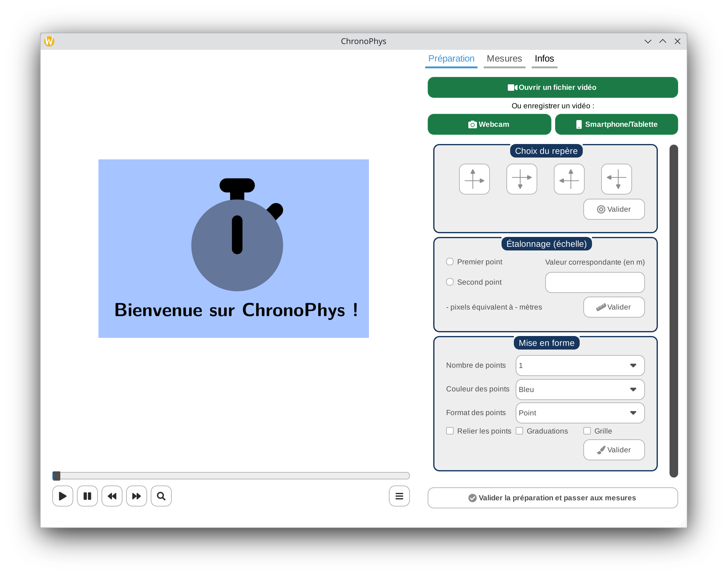Image resolution: width=728 pixels, height=576 pixels.
Task: Click the fast-forward double-arrow icon
Action: coord(137,496)
